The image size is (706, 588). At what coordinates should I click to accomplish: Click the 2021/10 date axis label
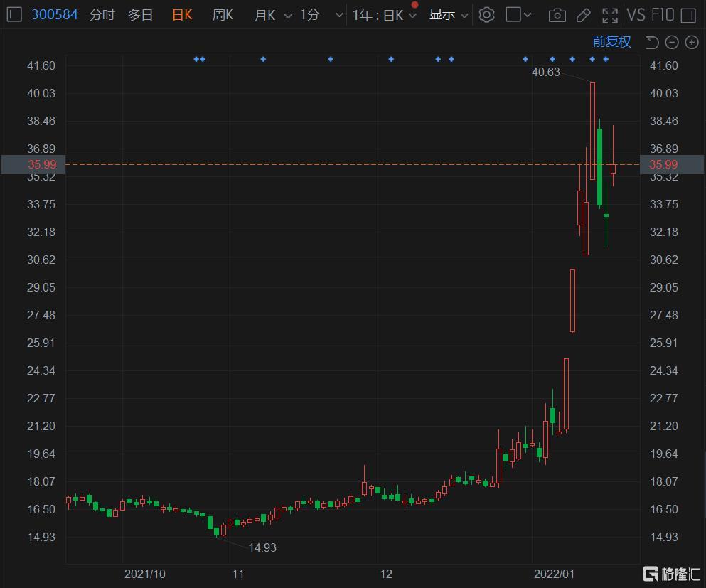click(x=144, y=574)
